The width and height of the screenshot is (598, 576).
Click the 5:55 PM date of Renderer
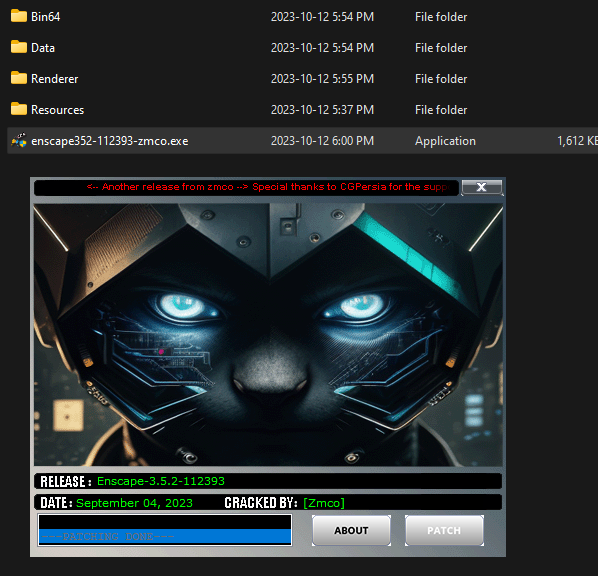322,79
